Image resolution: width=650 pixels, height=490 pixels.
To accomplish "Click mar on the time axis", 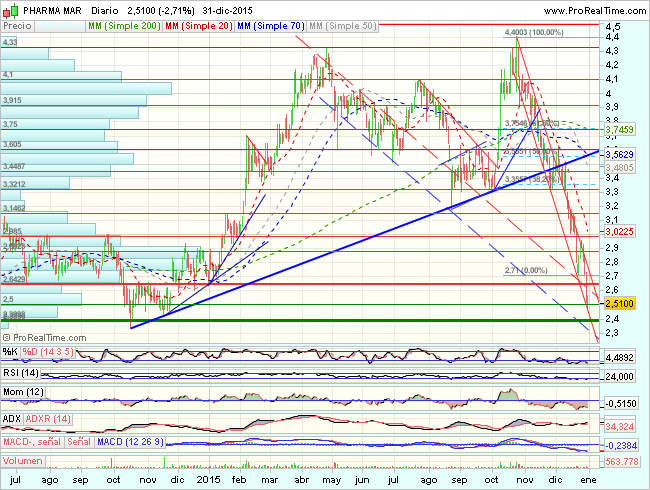I will 270,480.
